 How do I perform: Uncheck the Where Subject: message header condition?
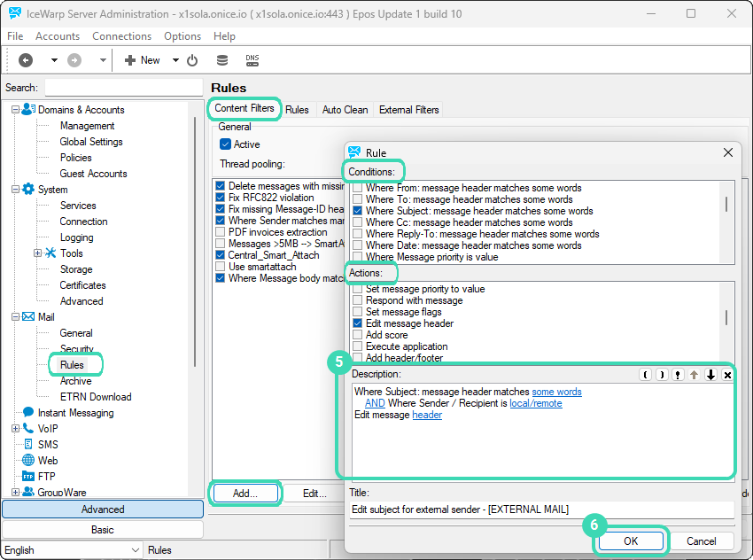coord(357,211)
